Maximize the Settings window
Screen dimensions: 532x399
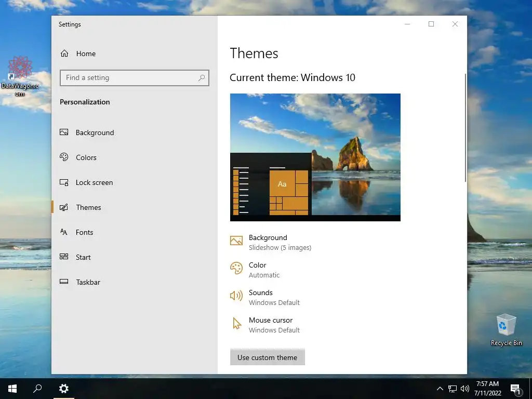click(431, 24)
